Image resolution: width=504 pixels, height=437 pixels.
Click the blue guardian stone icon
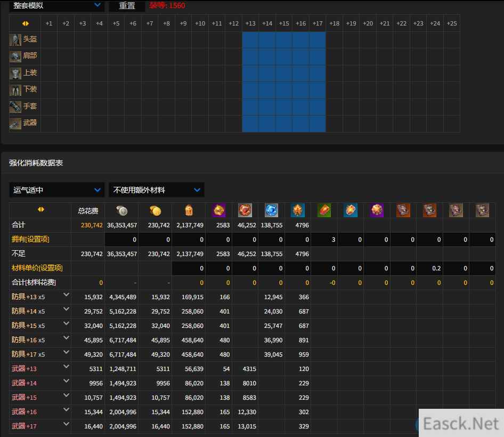tap(271, 210)
